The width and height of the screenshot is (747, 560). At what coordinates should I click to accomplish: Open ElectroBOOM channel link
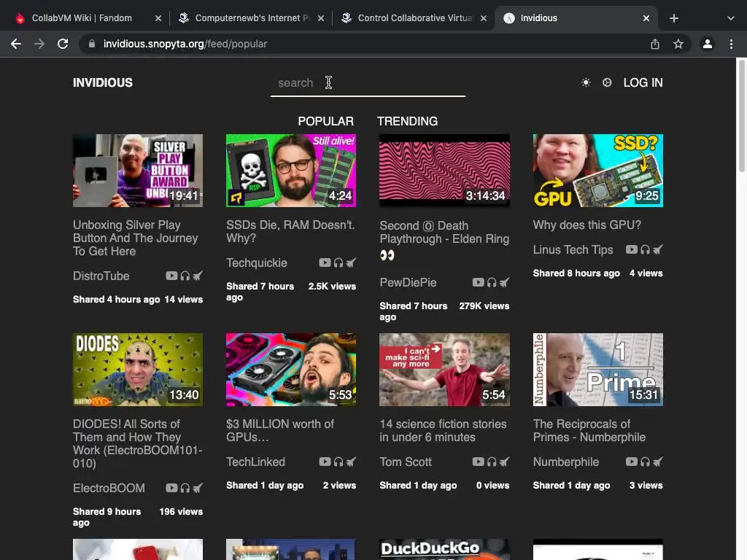tap(109, 488)
